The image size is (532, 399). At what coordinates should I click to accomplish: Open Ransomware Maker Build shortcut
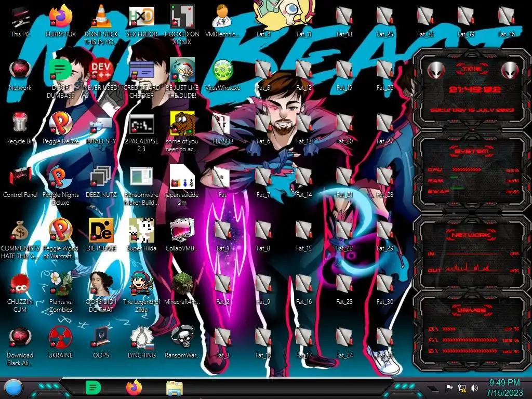[142, 185]
